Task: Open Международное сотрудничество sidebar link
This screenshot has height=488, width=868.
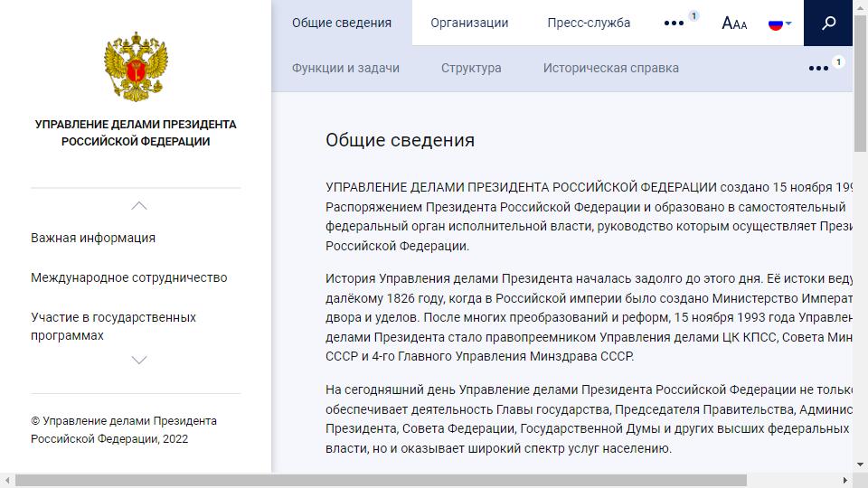Action: coord(129,277)
